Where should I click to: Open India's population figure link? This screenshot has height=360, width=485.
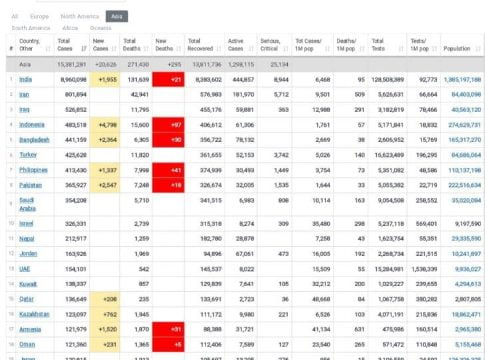click(462, 80)
